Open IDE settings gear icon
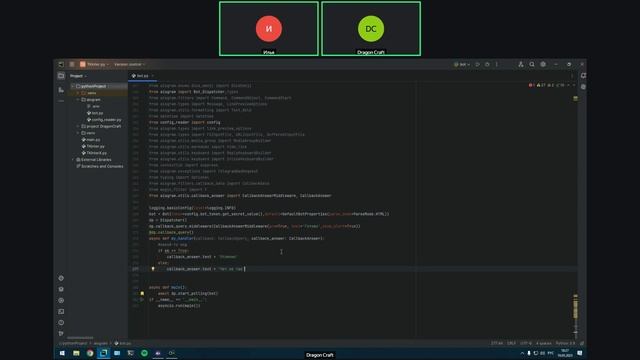Image resolution: width=640 pixels, height=360 pixels. pyautogui.click(x=543, y=64)
